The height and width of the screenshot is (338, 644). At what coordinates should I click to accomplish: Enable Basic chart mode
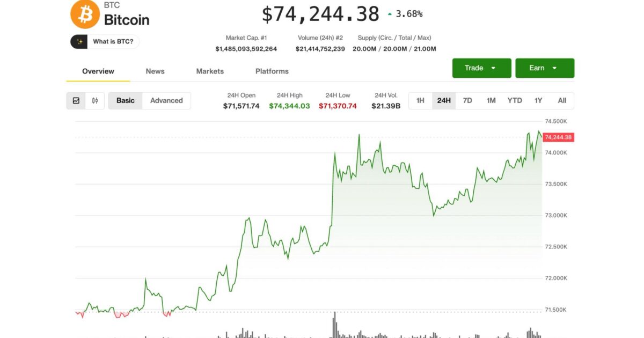point(125,100)
